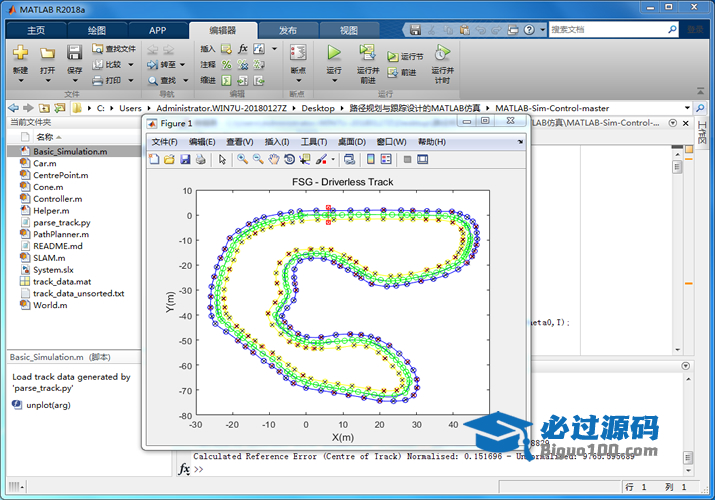Click the browse for folder icon

point(59,108)
